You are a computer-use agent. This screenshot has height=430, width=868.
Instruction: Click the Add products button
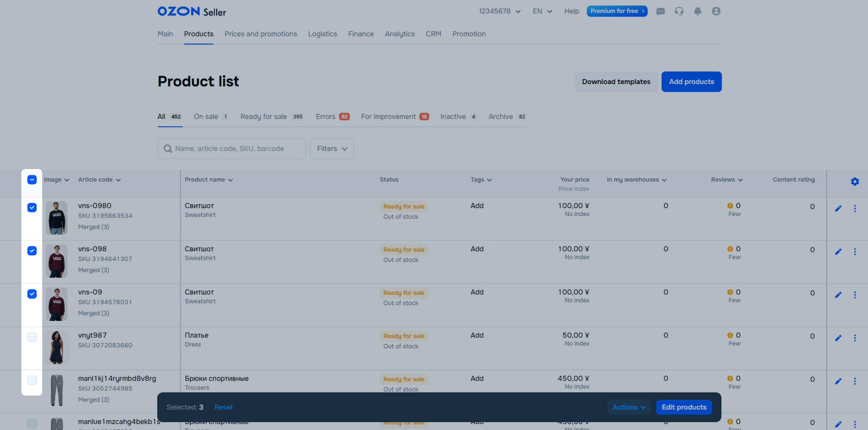coord(691,82)
